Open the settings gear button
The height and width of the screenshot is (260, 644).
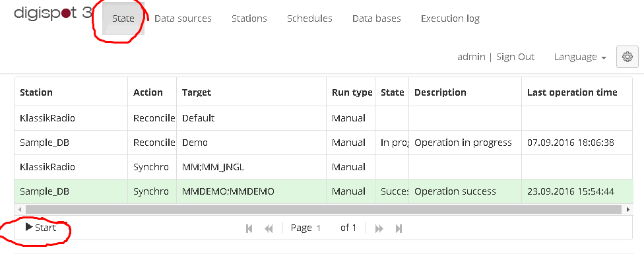[x=627, y=57]
